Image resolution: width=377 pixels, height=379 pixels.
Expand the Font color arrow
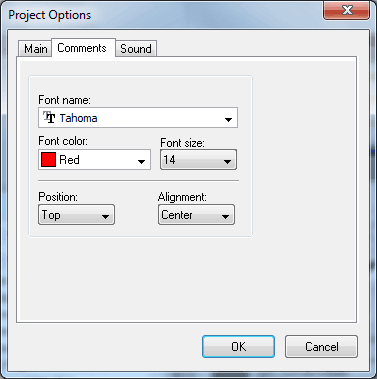pos(141,162)
